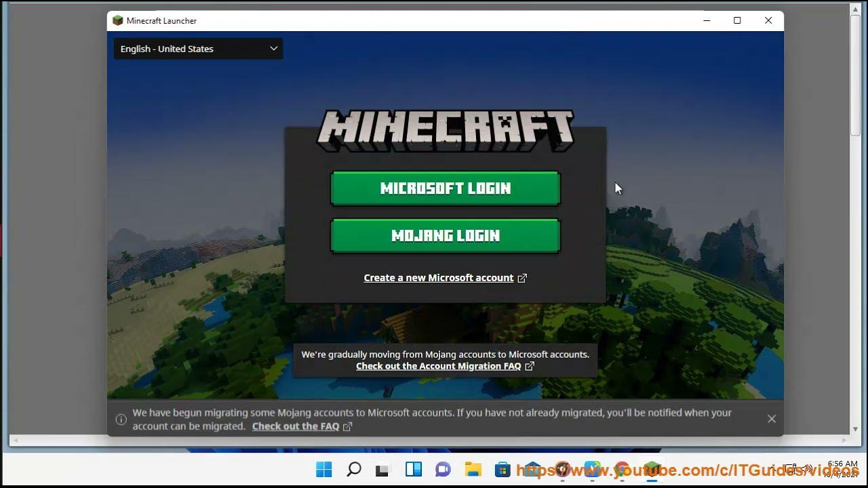Click the info icon in the notification bar
Screen dimensions: 868x488
121,420
